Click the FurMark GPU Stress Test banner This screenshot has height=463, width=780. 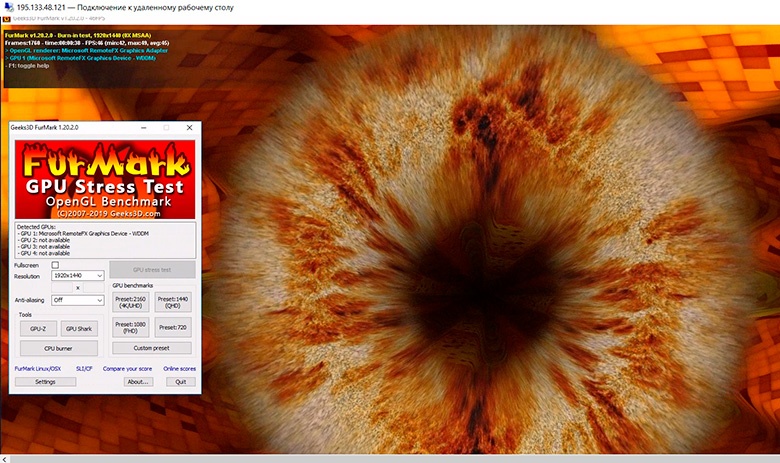click(x=105, y=180)
